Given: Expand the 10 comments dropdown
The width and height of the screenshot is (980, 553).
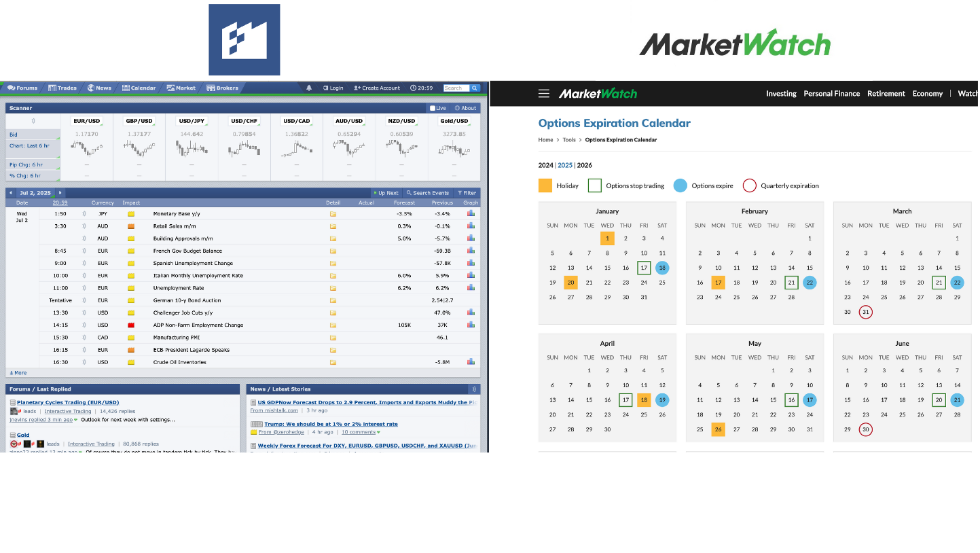Looking at the screenshot, I should pos(361,432).
